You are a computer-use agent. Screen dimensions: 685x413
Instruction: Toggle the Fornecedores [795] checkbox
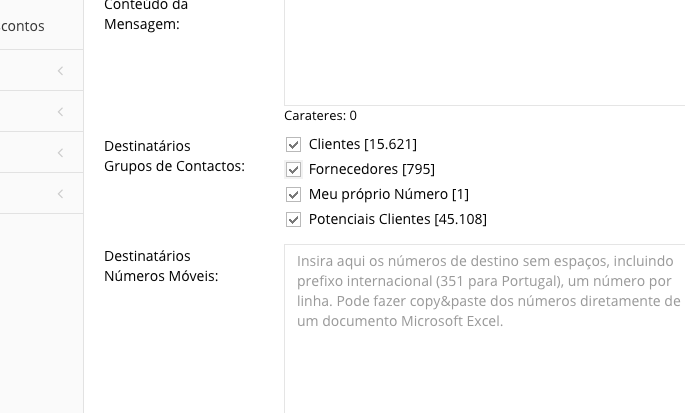coord(293,169)
